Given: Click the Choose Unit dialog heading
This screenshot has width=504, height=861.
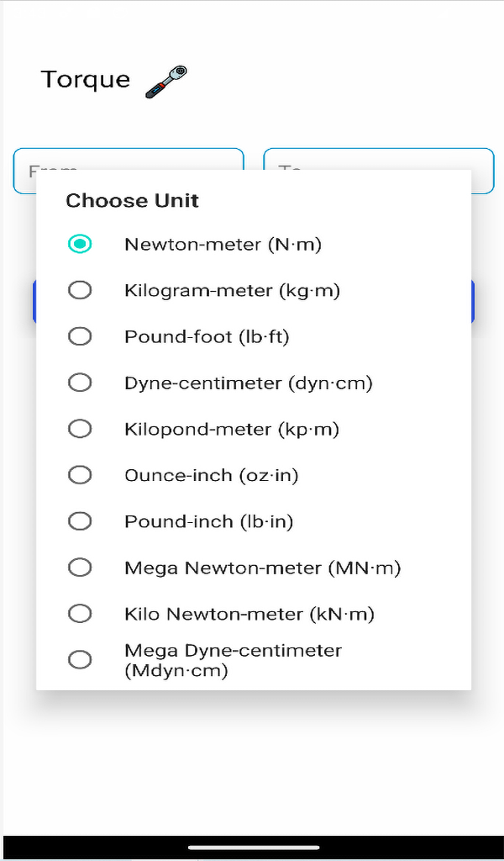Looking at the screenshot, I should click(x=132, y=201).
